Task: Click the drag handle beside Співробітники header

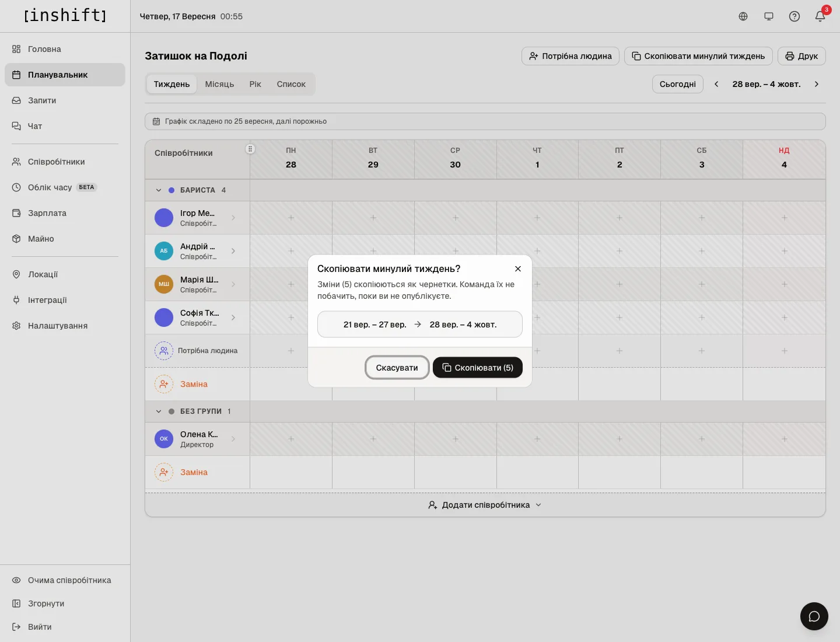Action: (x=250, y=149)
